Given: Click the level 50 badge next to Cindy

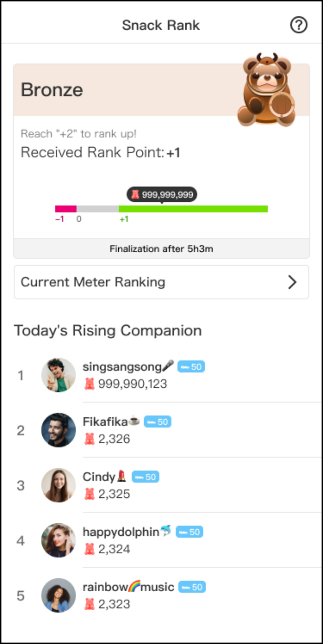Looking at the screenshot, I should pyautogui.click(x=145, y=477).
